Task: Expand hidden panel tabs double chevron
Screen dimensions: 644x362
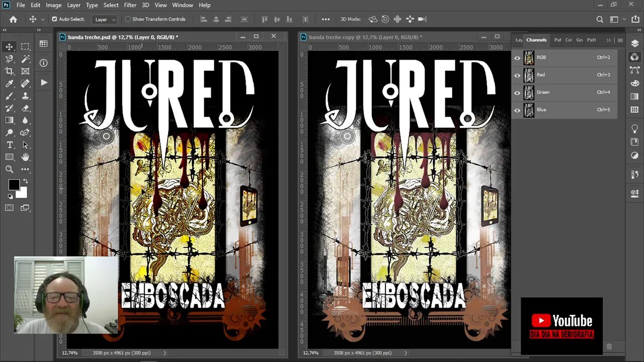Action: [x=608, y=40]
